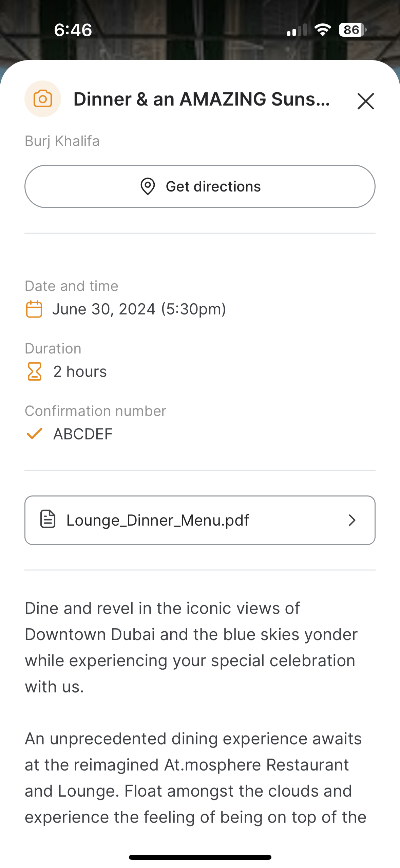The height and width of the screenshot is (868, 400).
Task: Tap the map pin icon
Action: click(148, 186)
